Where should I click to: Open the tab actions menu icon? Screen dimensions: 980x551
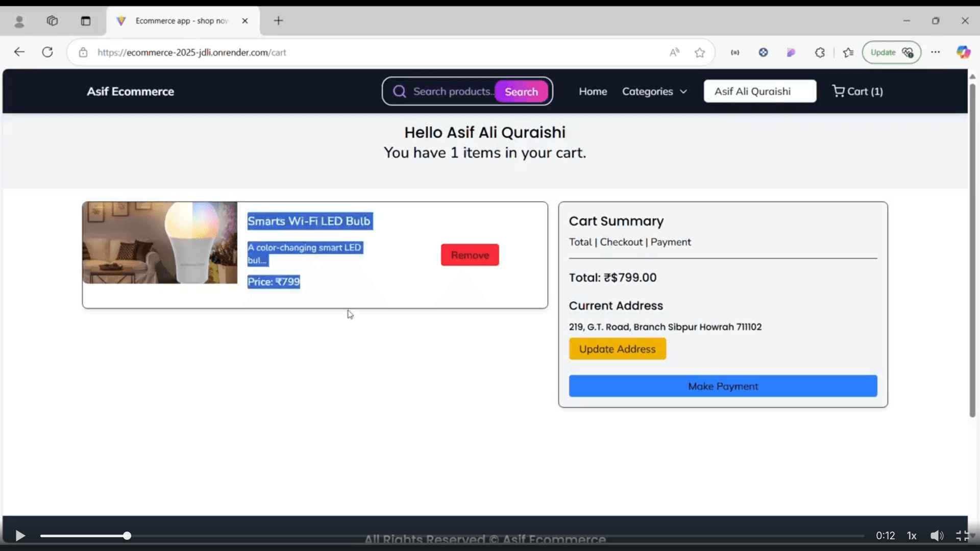coord(86,21)
